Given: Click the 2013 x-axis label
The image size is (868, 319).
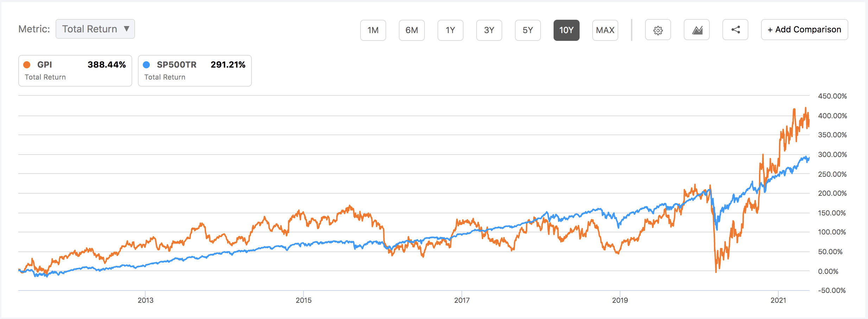Looking at the screenshot, I should pyautogui.click(x=145, y=300).
